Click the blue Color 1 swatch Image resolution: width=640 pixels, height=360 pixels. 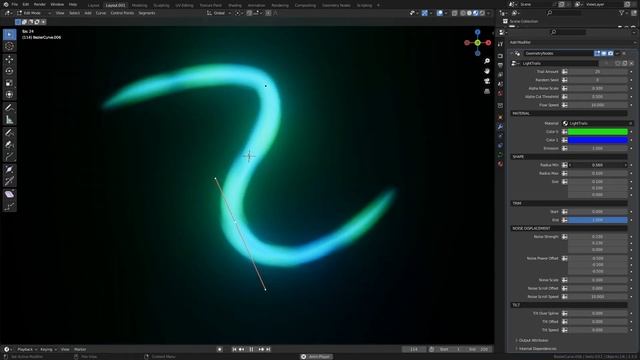(598, 140)
